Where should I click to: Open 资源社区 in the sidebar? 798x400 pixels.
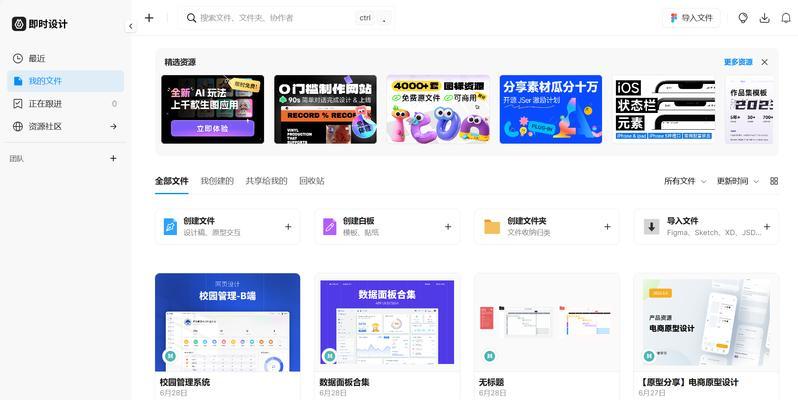tap(66, 126)
